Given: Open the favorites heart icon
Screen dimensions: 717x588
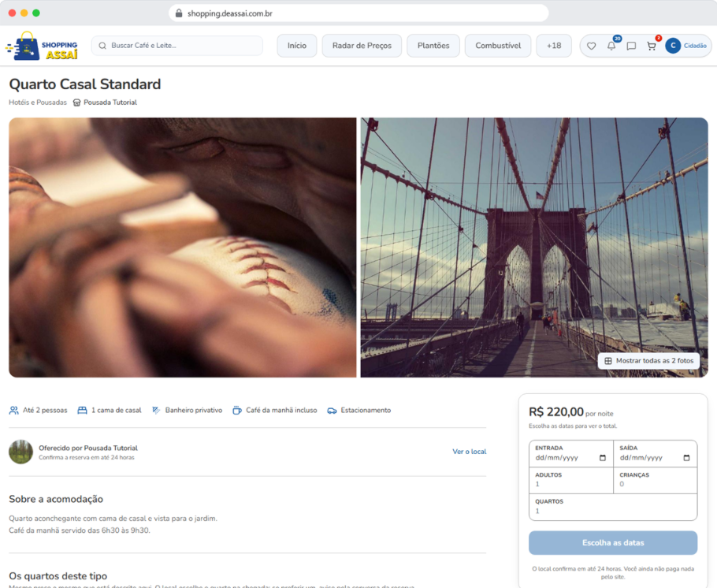Looking at the screenshot, I should click(x=591, y=46).
